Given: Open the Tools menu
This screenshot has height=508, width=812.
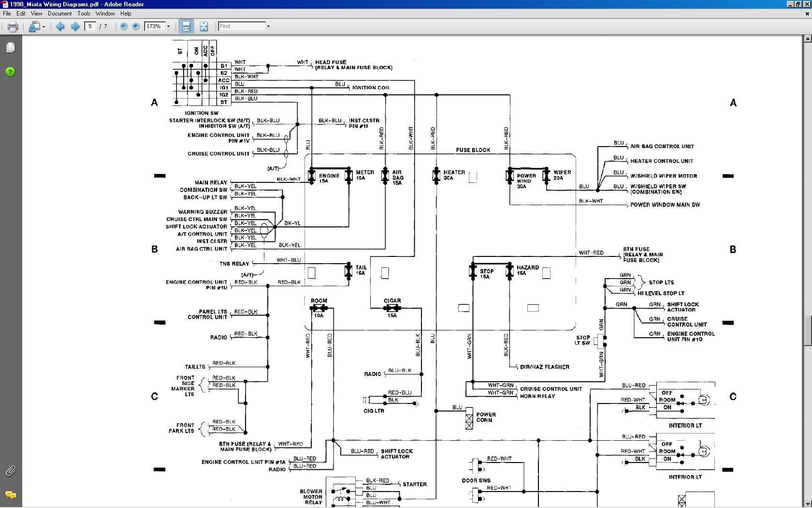Looking at the screenshot, I should (84, 14).
